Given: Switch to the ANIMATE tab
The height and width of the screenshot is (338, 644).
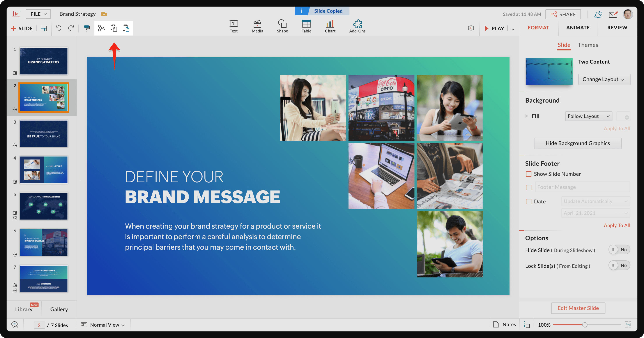Looking at the screenshot, I should point(577,28).
